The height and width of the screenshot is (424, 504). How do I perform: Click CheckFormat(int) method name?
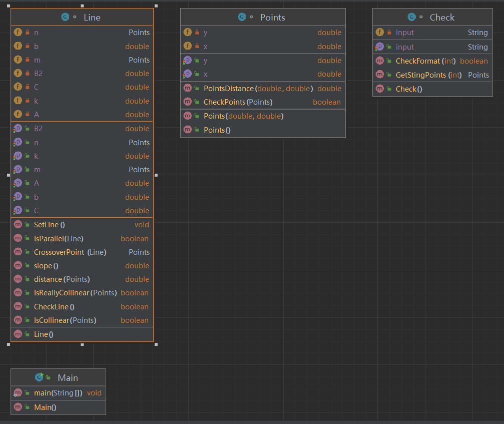(426, 61)
